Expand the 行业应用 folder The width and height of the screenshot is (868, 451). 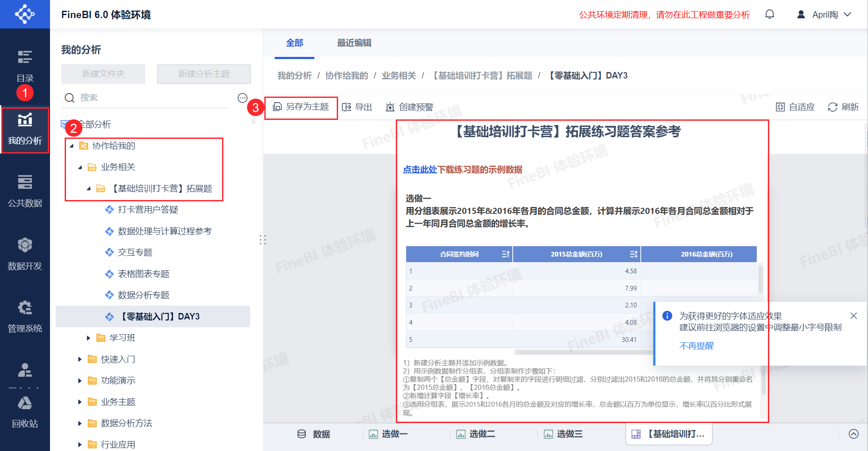80,445
